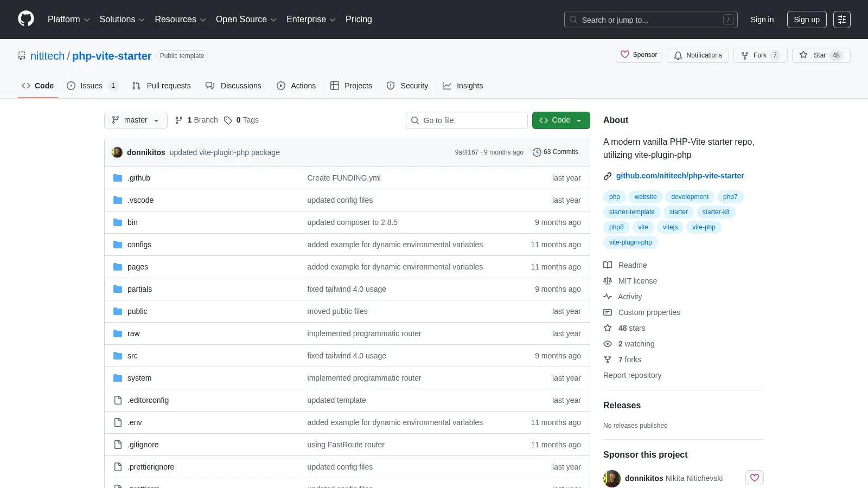Viewport: 868px width, 488px height.
Task: Expand the Enterprise menu
Action: (311, 20)
